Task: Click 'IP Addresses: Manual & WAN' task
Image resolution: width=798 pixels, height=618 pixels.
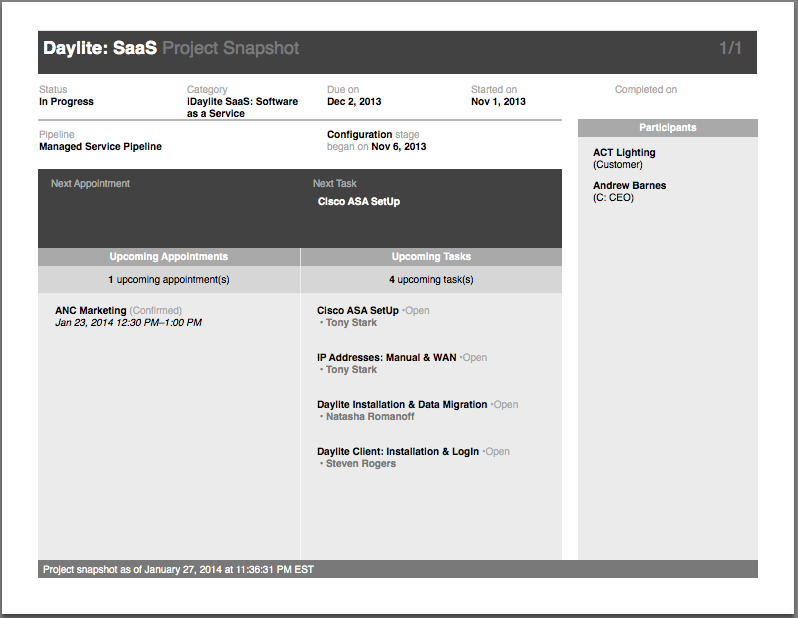Action: click(387, 357)
